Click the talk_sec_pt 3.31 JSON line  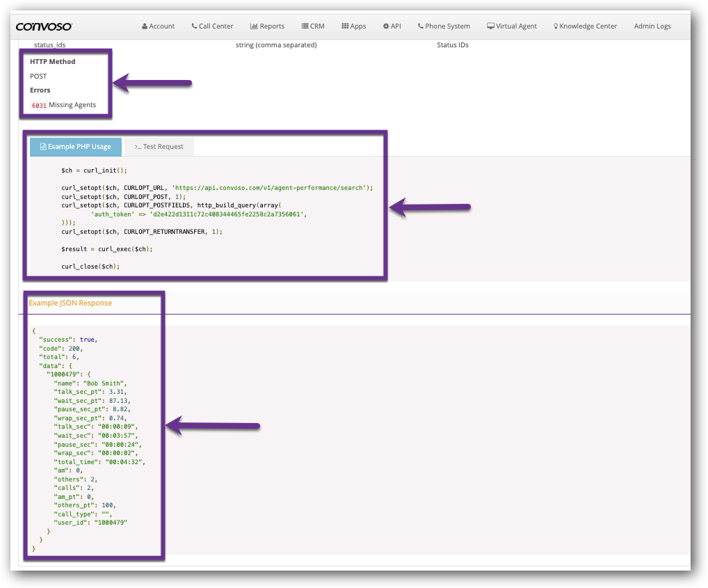[x=90, y=392]
